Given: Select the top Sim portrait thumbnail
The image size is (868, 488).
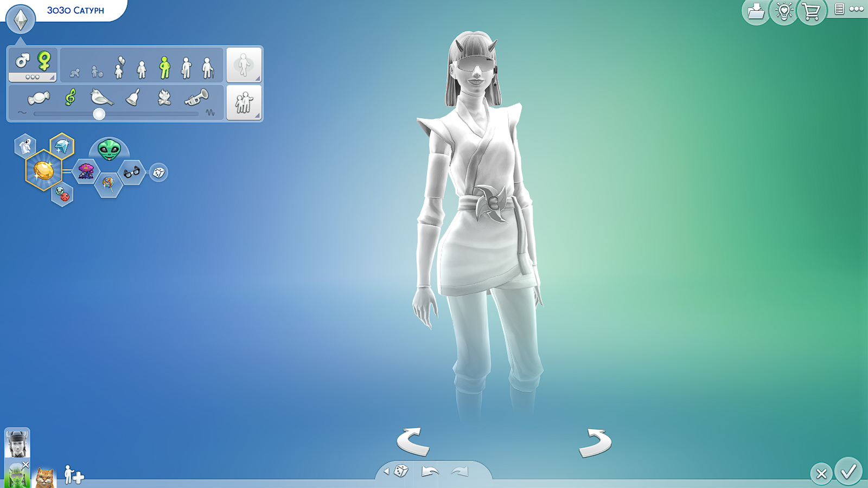Looking at the screenshot, I should [18, 445].
